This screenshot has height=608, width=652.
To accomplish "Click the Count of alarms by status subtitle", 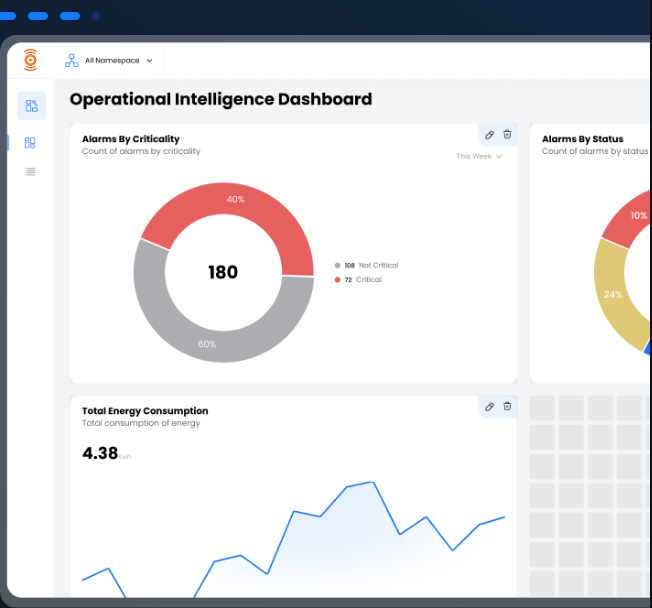I will tap(595, 151).
